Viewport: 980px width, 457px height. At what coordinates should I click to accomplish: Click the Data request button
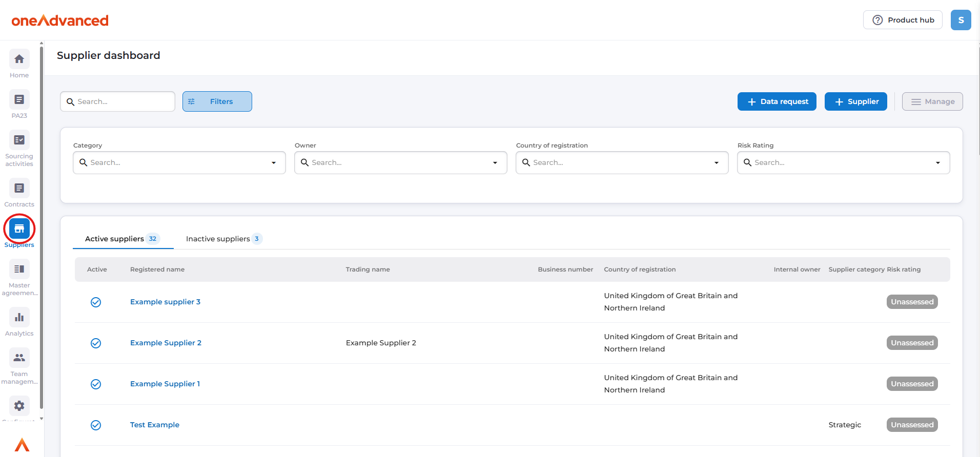click(777, 101)
